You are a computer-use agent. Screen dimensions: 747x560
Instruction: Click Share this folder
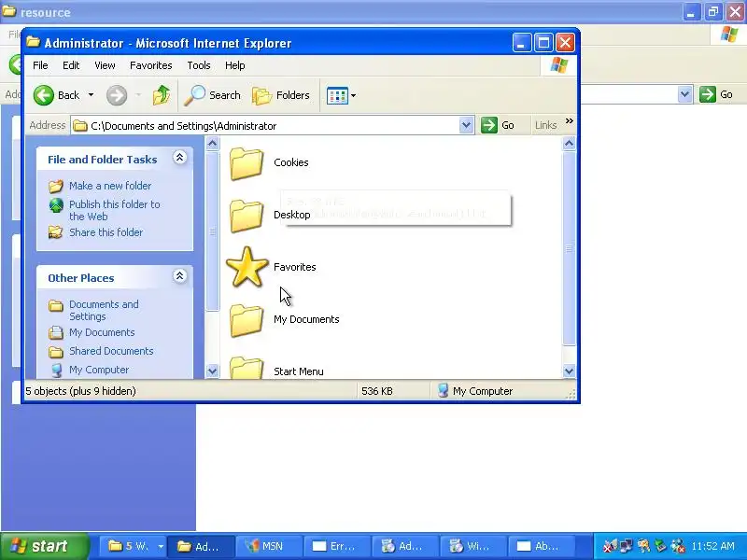(106, 232)
